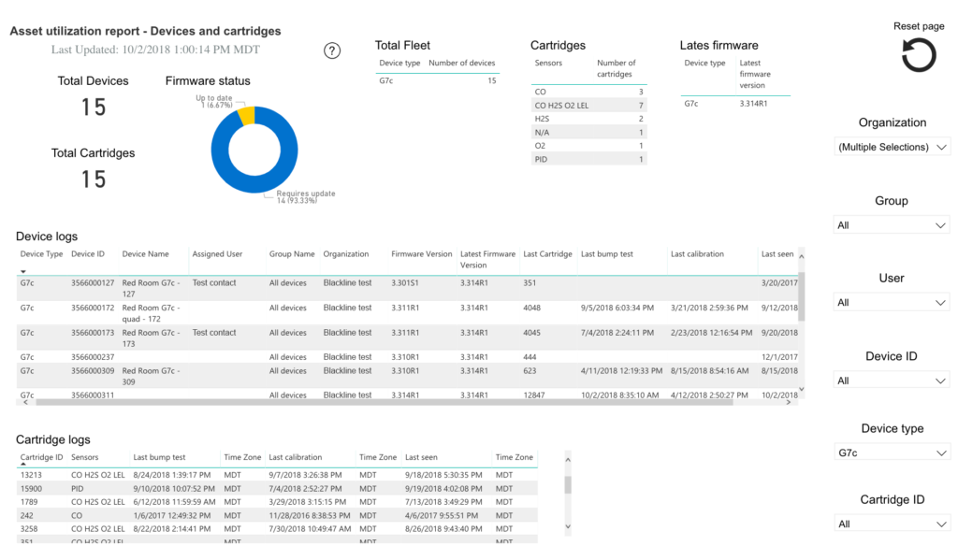Open the Device type dropdown set to G7c
Screen dimensions: 958x560
pos(891,452)
